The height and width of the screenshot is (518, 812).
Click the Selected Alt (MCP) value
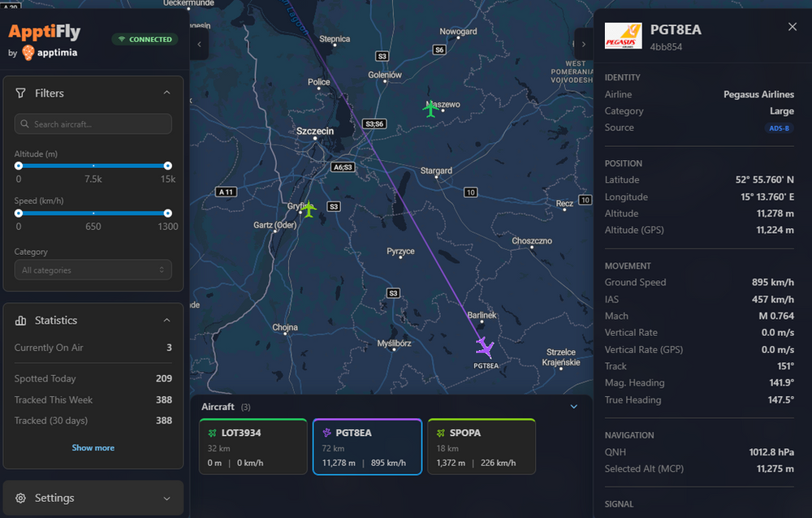click(775, 468)
